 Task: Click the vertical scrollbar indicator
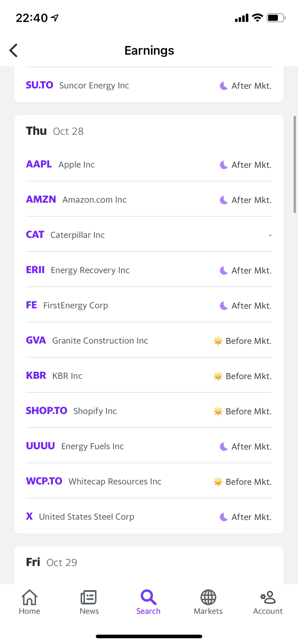[x=295, y=165]
